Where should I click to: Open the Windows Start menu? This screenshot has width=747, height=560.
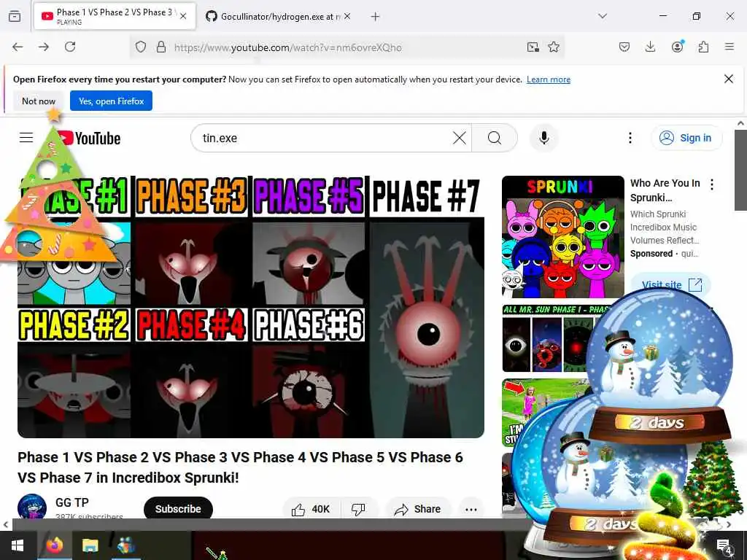(x=18, y=545)
